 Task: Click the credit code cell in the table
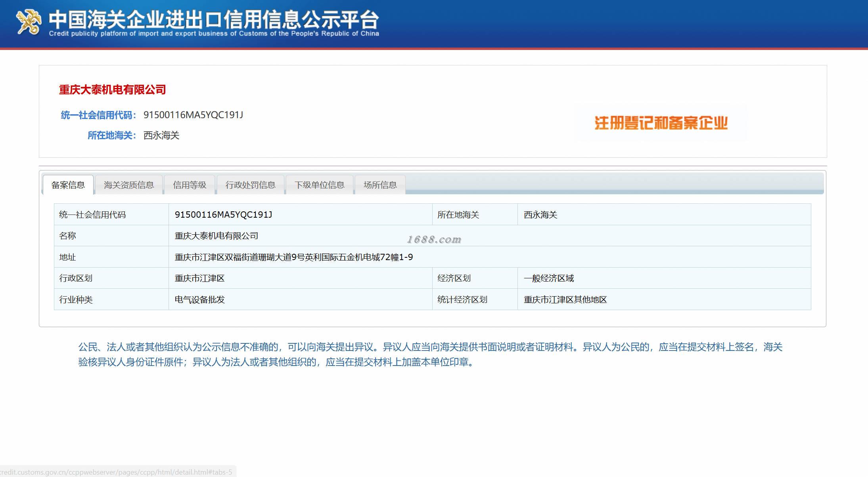click(223, 215)
